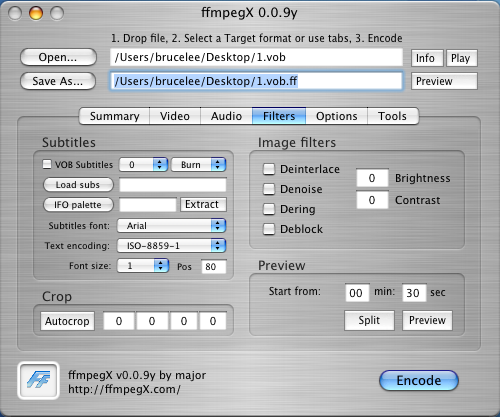Open the Font size dropdown
The height and width of the screenshot is (417, 500).
143,266
